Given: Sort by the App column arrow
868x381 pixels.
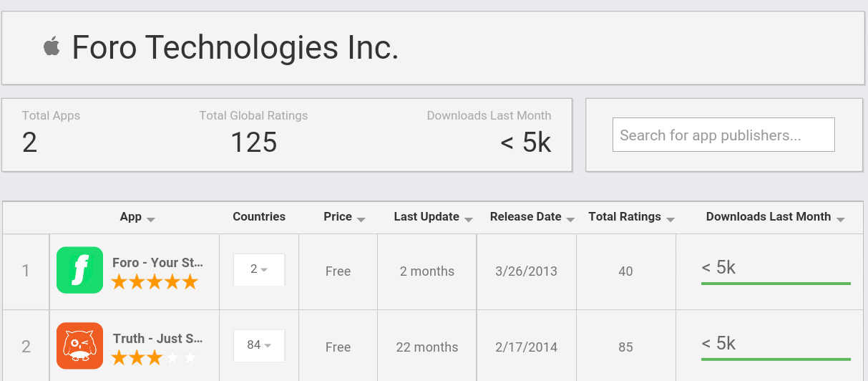Looking at the screenshot, I should (x=151, y=219).
